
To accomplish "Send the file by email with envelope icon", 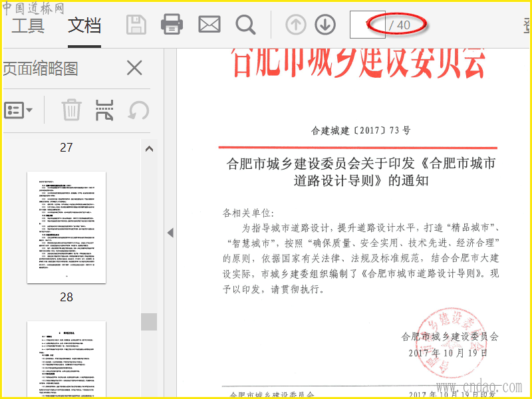I will click(x=209, y=25).
